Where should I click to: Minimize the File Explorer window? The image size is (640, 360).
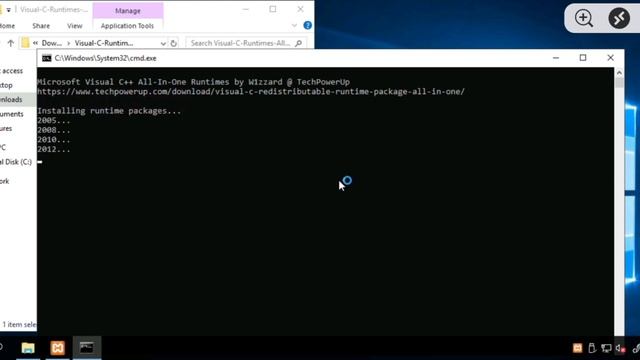(x=246, y=9)
